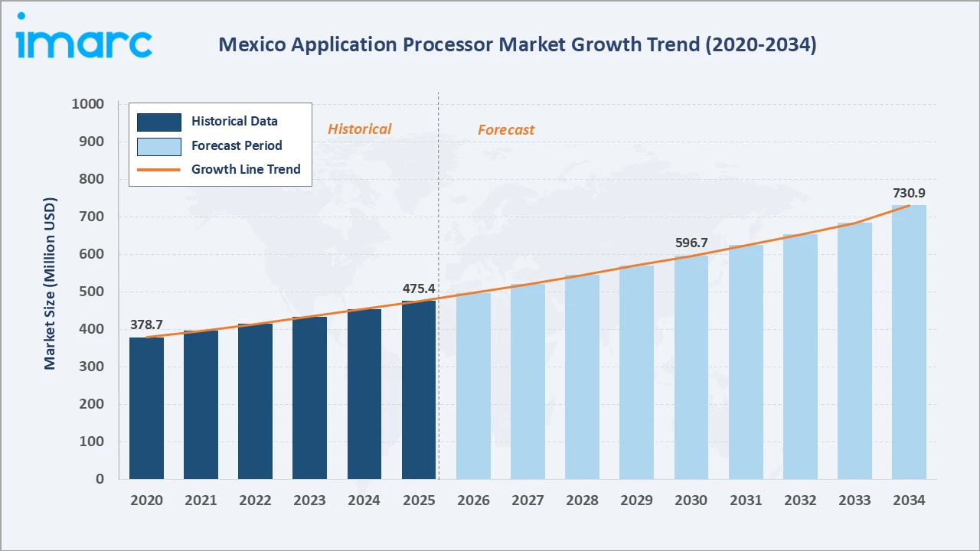Click the 2033 x-axis year label
The width and height of the screenshot is (980, 551).
click(x=854, y=500)
